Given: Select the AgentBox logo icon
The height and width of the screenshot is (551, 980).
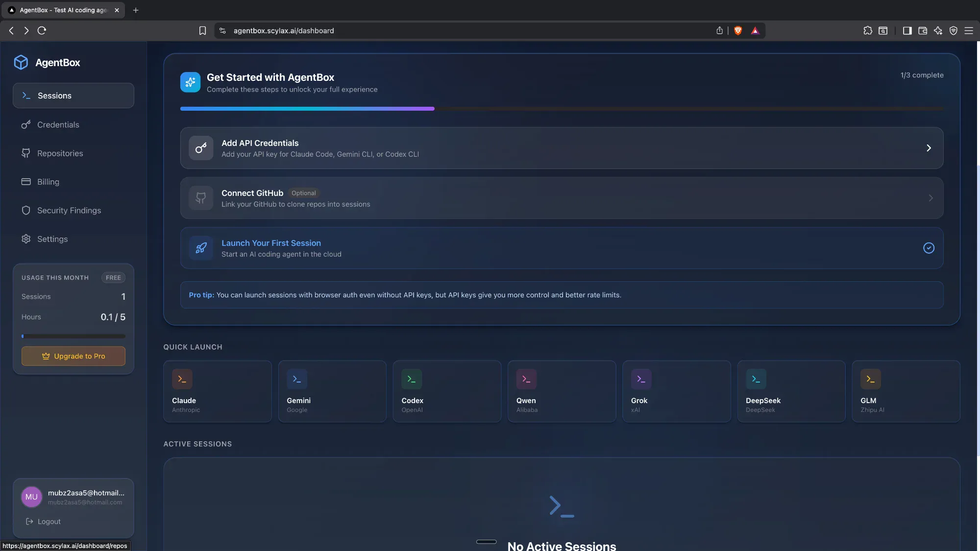Looking at the screenshot, I should point(21,62).
